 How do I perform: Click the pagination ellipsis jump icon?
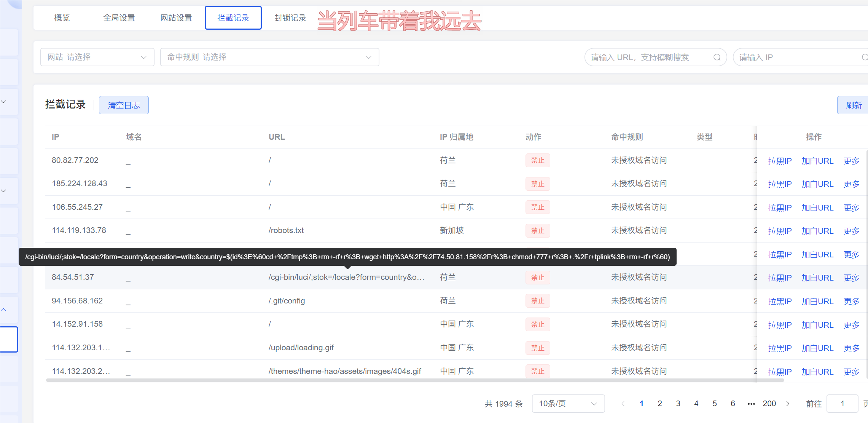[751, 404]
